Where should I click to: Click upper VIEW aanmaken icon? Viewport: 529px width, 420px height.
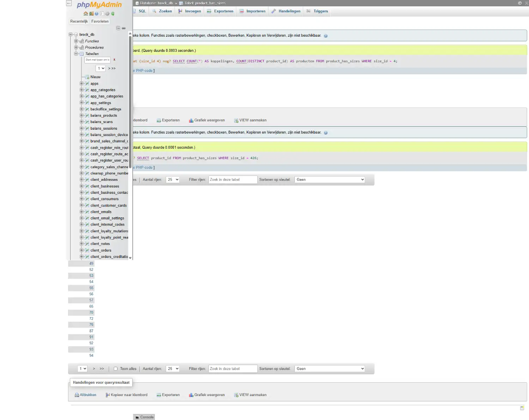[x=236, y=121]
